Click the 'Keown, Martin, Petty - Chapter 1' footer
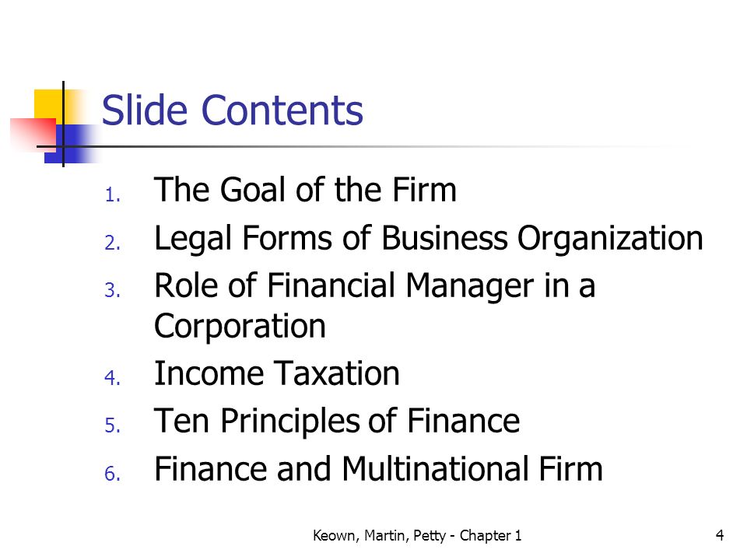 (x=417, y=536)
